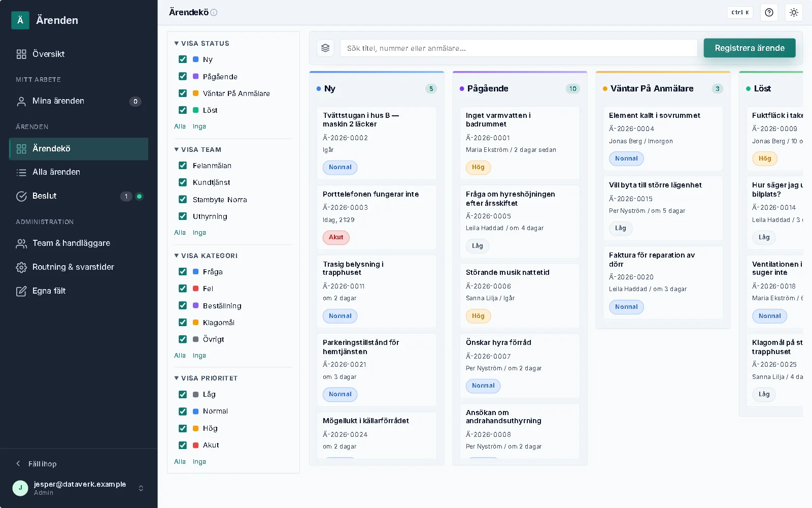Screen dimensions: 812x508
Task: Open the Routning & svarstider gear icon
Action: (21, 267)
